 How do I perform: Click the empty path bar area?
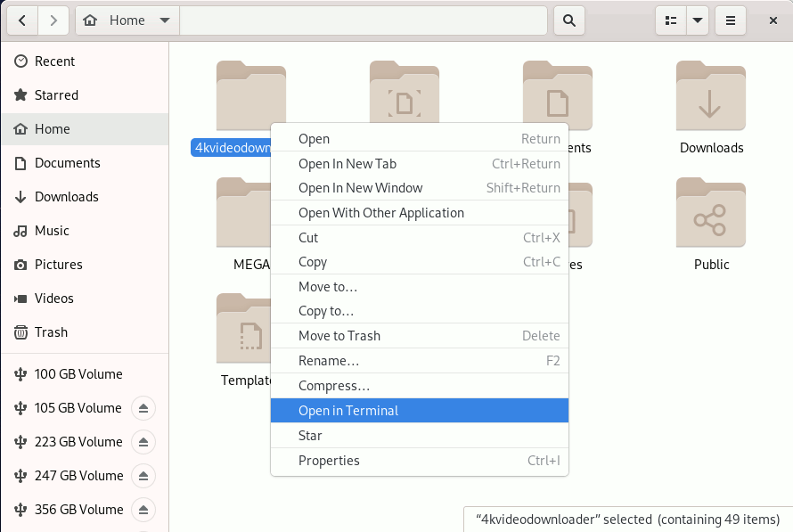364,20
